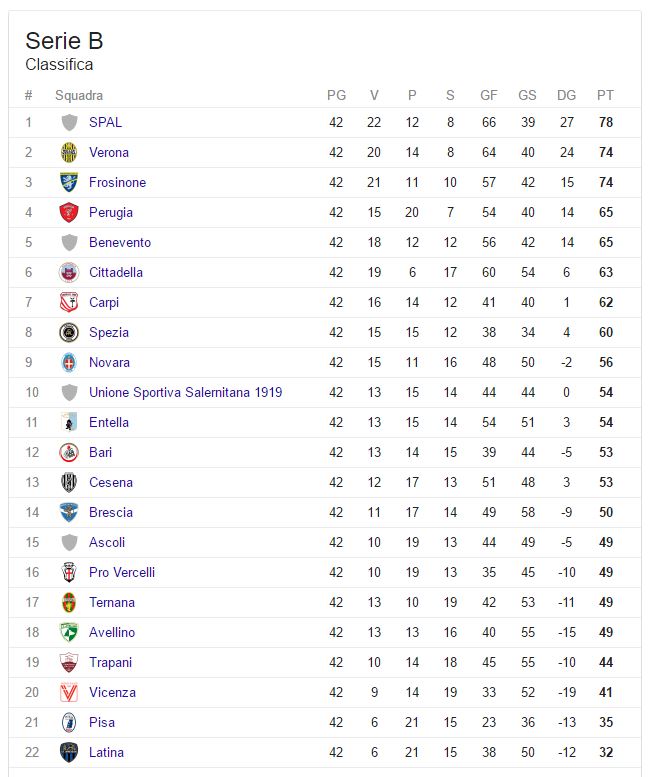Click the Frosinone club crest
The height and width of the screenshot is (777, 652).
click(x=69, y=182)
